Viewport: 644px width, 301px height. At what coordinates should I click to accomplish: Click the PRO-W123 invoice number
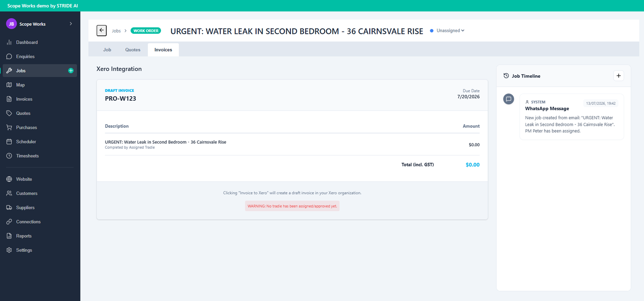(120, 99)
